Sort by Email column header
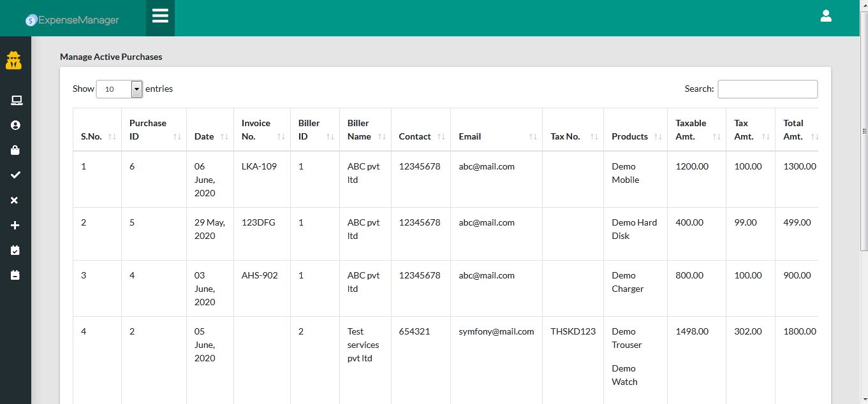 point(496,136)
